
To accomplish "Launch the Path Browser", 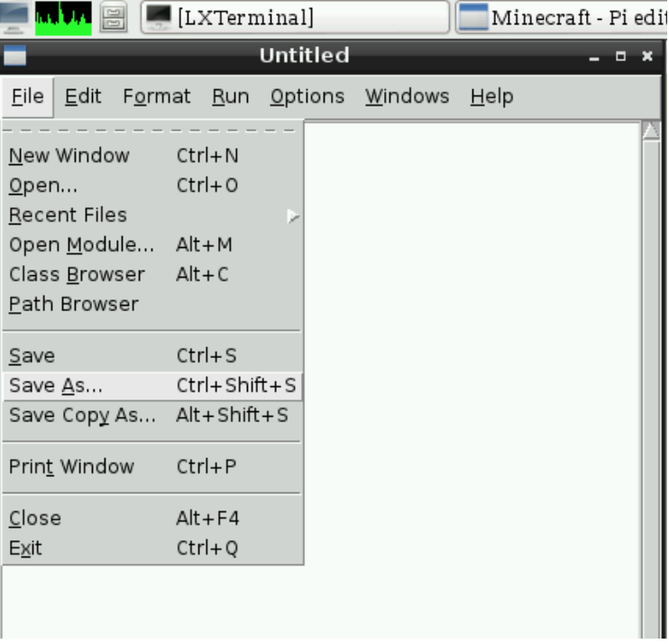I will click(x=152, y=304).
